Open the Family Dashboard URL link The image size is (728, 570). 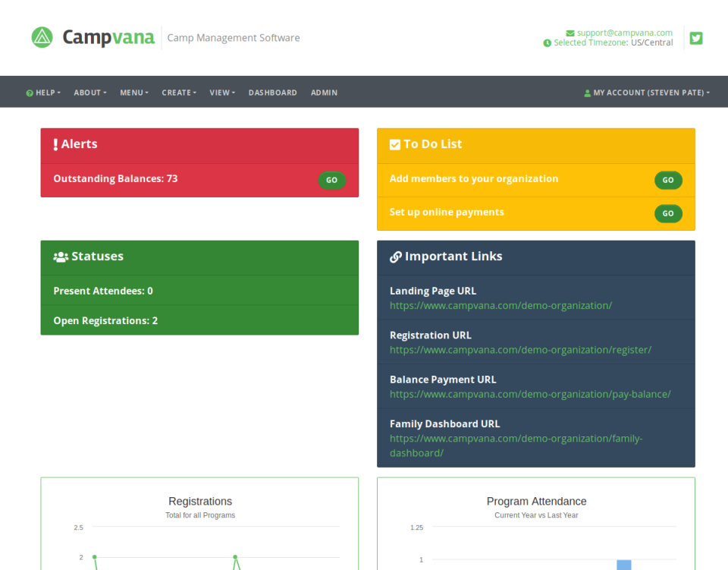516,446
